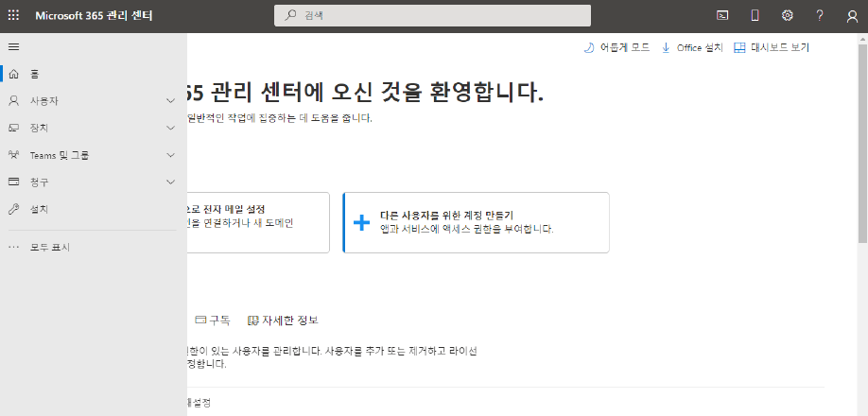The width and height of the screenshot is (868, 416).
Task: Click the 사용자 person icon in sidebar
Action: pos(14,100)
